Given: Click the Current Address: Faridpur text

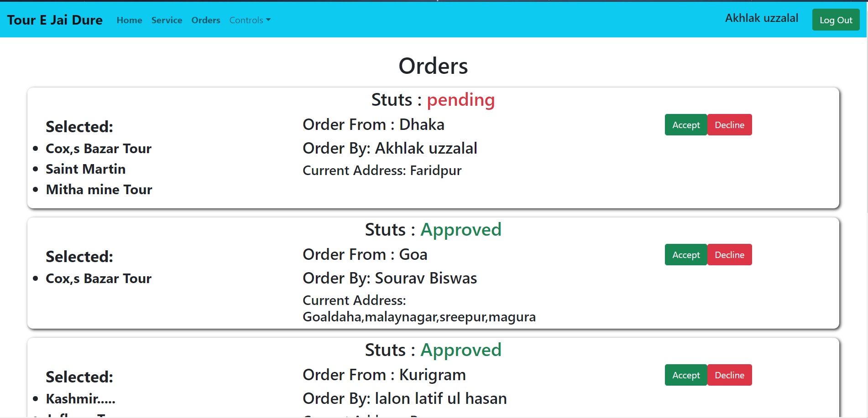Looking at the screenshot, I should pos(382,170).
